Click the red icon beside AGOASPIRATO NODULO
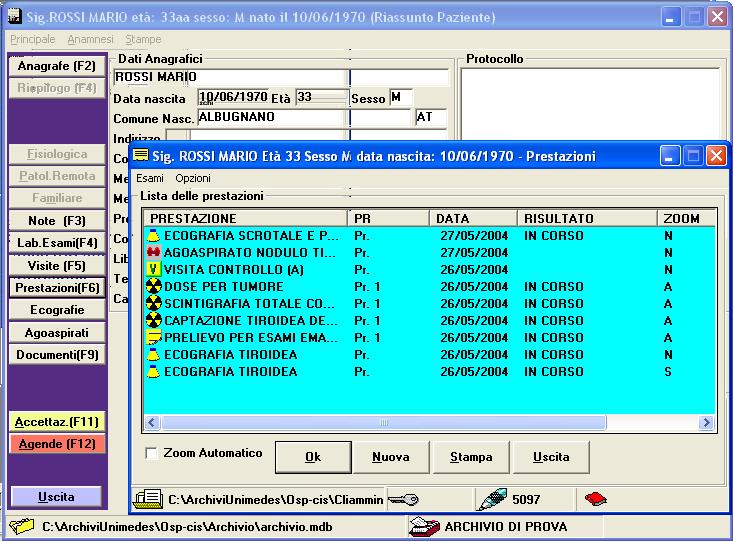This screenshot has height=542, width=734. (x=154, y=253)
